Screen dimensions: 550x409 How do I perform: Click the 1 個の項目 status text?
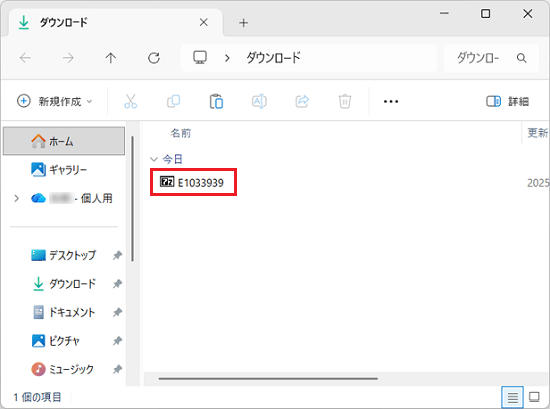click(38, 397)
